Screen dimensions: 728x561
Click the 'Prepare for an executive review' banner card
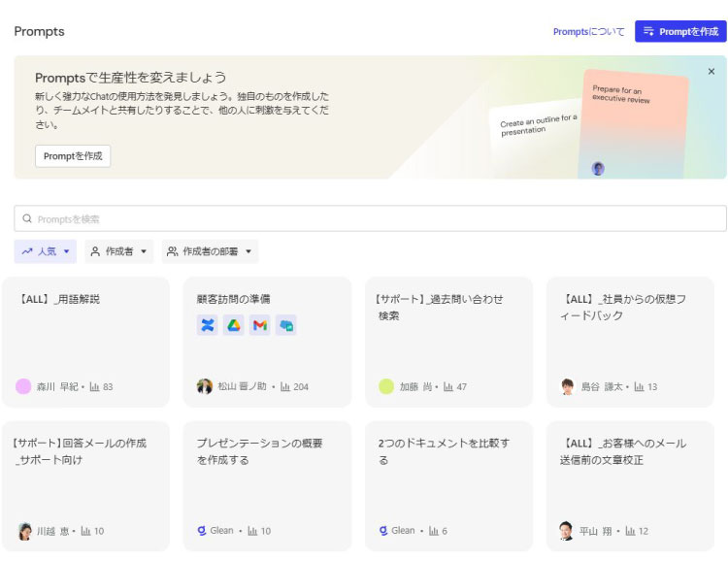point(634,124)
